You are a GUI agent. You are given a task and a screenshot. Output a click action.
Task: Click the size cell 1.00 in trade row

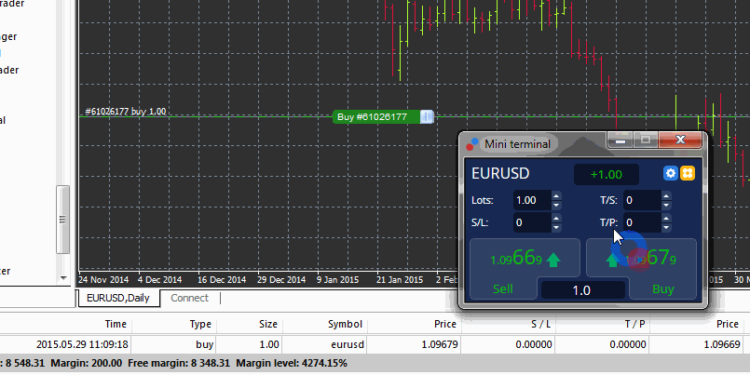coord(269,344)
